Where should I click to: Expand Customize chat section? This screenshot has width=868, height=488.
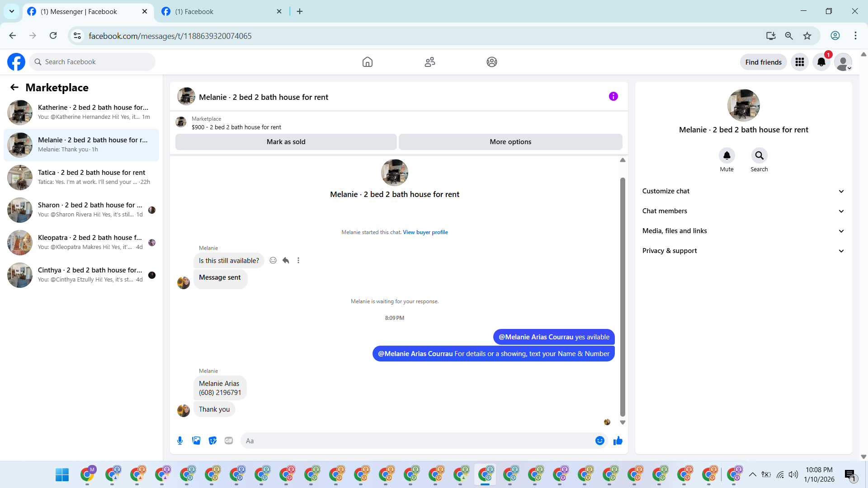743,191
